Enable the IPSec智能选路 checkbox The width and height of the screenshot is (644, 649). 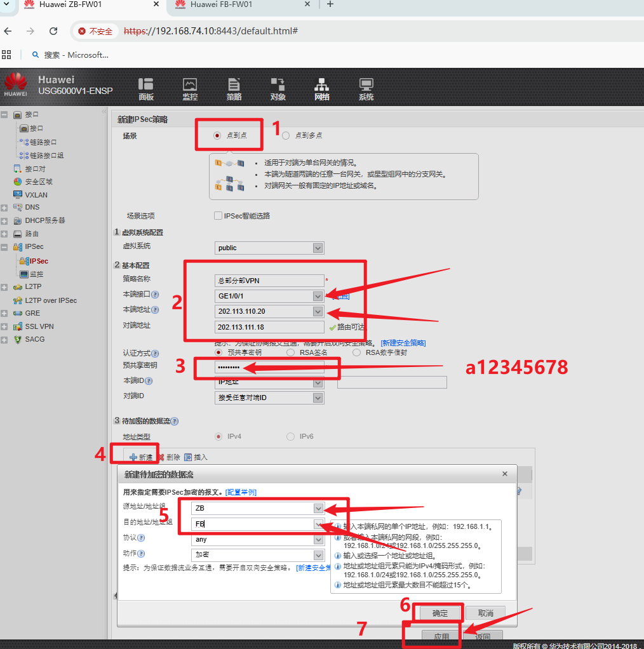pyautogui.click(x=218, y=216)
